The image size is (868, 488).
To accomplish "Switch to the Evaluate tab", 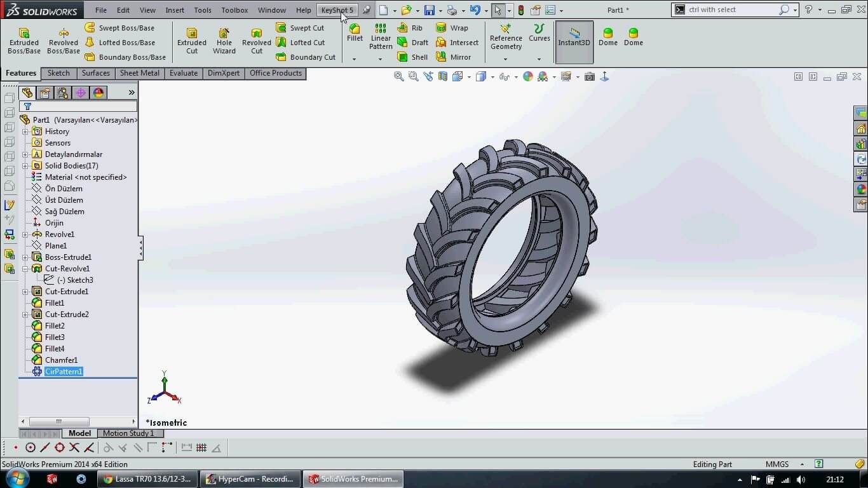I will click(x=184, y=73).
